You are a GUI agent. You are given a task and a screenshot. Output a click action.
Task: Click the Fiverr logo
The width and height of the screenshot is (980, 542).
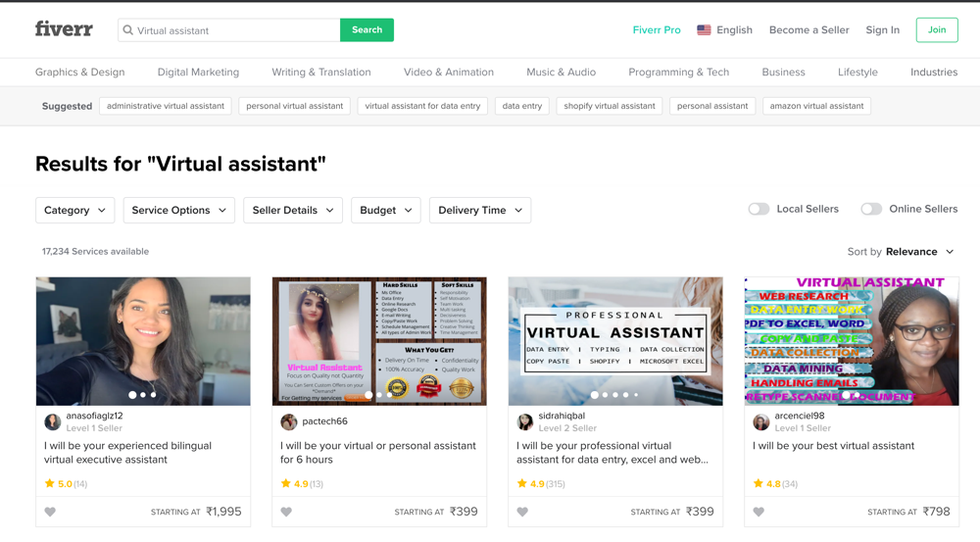click(x=64, y=28)
